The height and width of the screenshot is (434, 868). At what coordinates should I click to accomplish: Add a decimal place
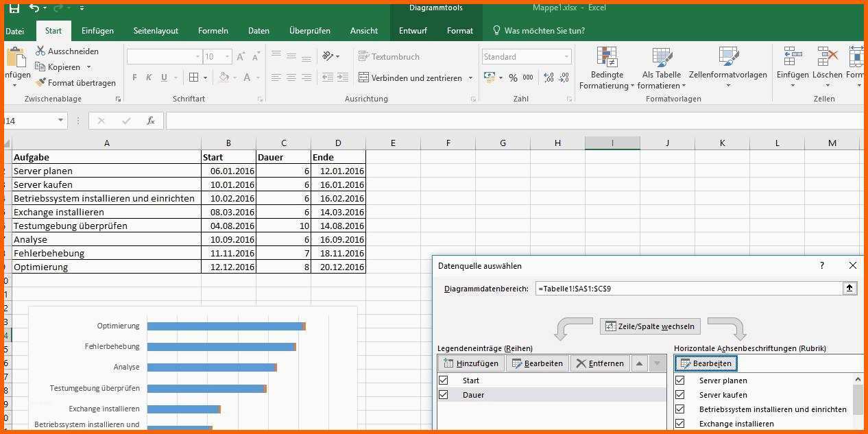(548, 78)
